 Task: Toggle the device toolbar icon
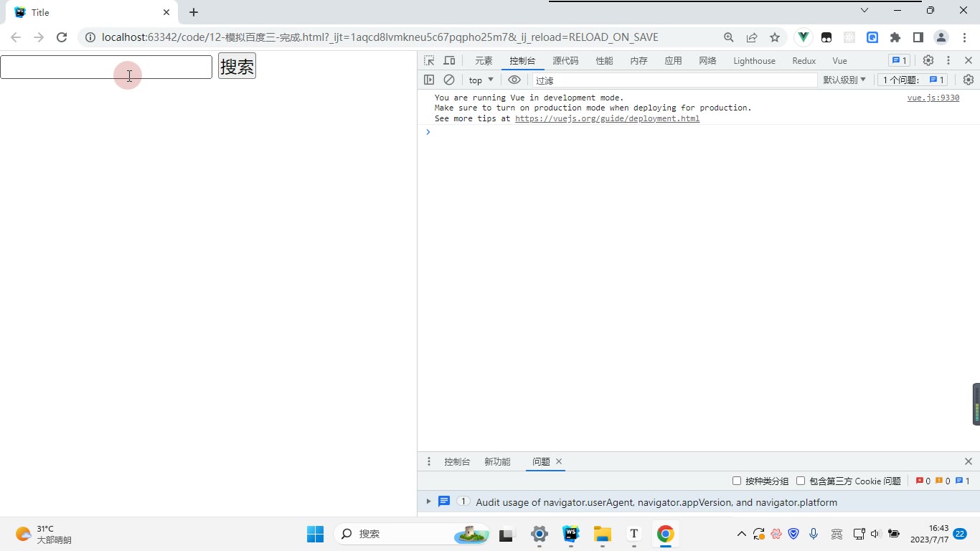click(449, 61)
